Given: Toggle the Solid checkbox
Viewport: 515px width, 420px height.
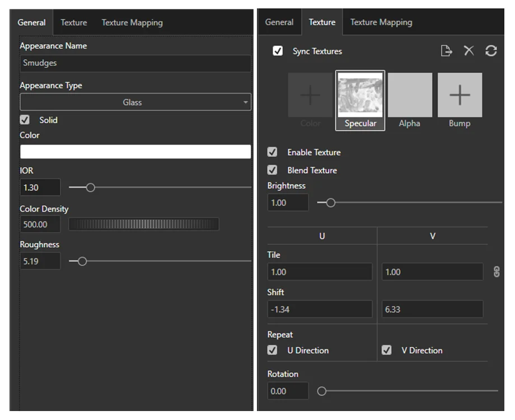Looking at the screenshot, I should pos(25,120).
